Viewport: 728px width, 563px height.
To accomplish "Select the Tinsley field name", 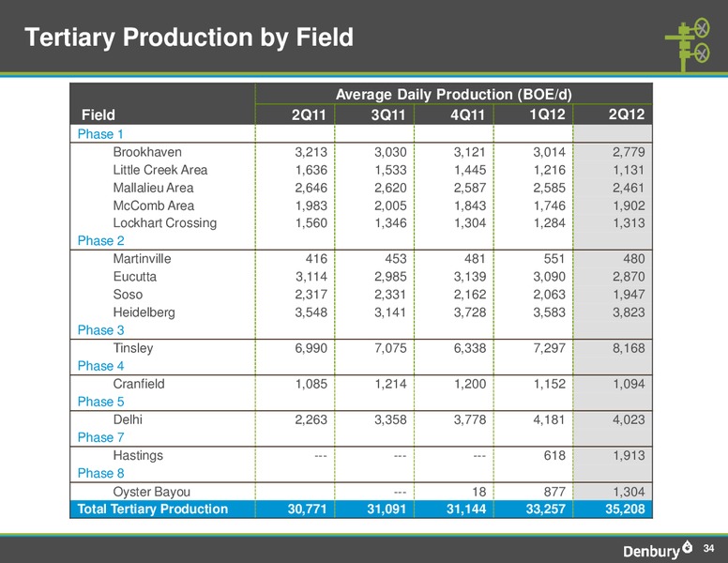I will coord(133,348).
